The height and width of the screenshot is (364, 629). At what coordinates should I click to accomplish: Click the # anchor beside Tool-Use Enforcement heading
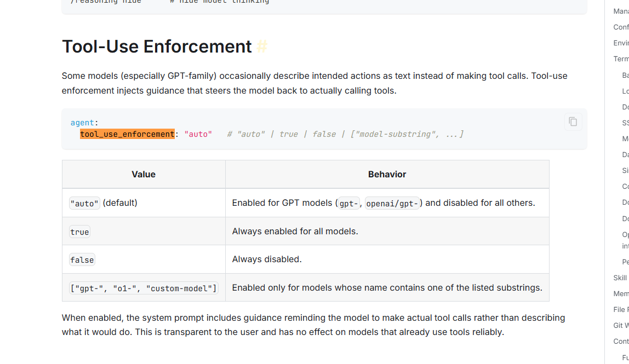coord(262,47)
